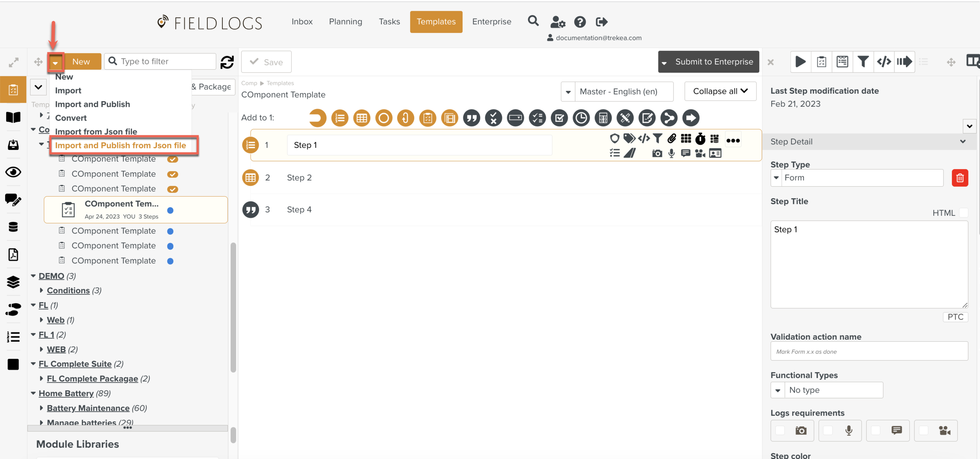Click the refresh templates icon

227,62
